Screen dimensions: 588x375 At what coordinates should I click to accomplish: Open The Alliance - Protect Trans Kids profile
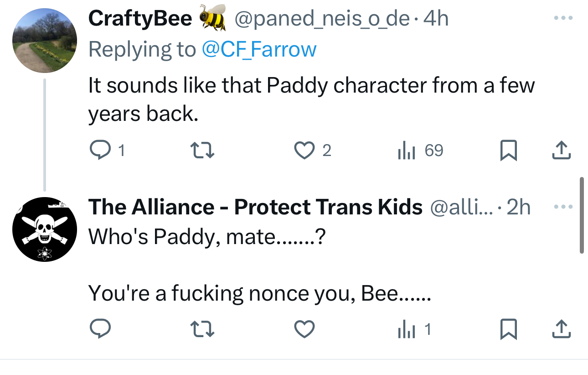pyautogui.click(x=255, y=207)
